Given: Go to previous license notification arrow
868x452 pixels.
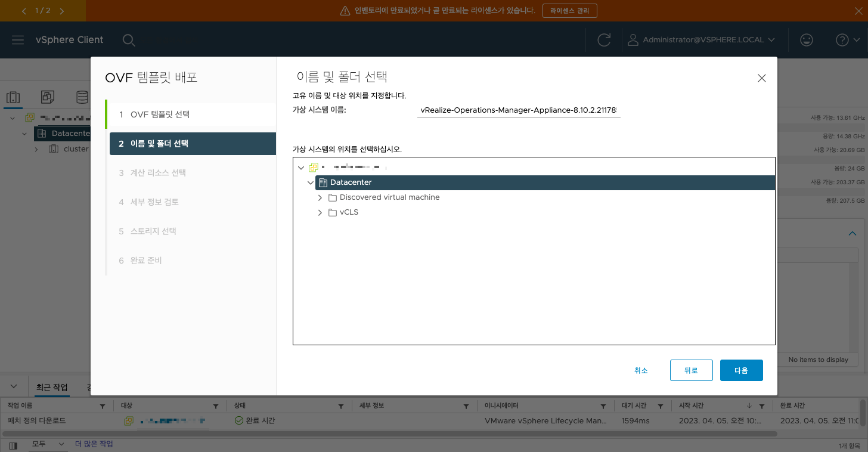Looking at the screenshot, I should 24,11.
